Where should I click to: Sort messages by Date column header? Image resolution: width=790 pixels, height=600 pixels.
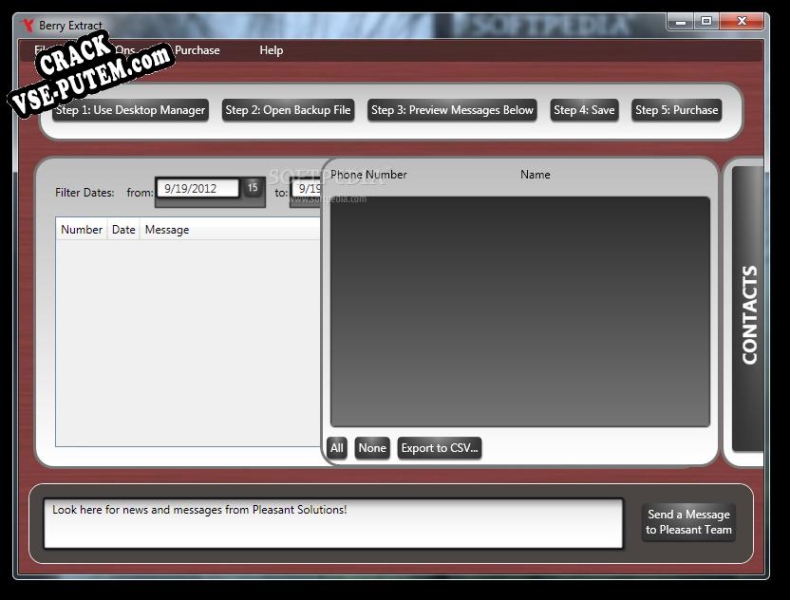[123, 229]
